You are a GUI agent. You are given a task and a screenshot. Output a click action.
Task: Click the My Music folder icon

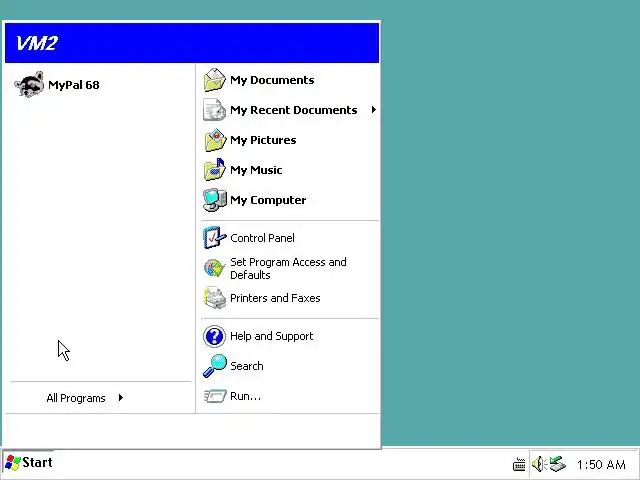[215, 169]
